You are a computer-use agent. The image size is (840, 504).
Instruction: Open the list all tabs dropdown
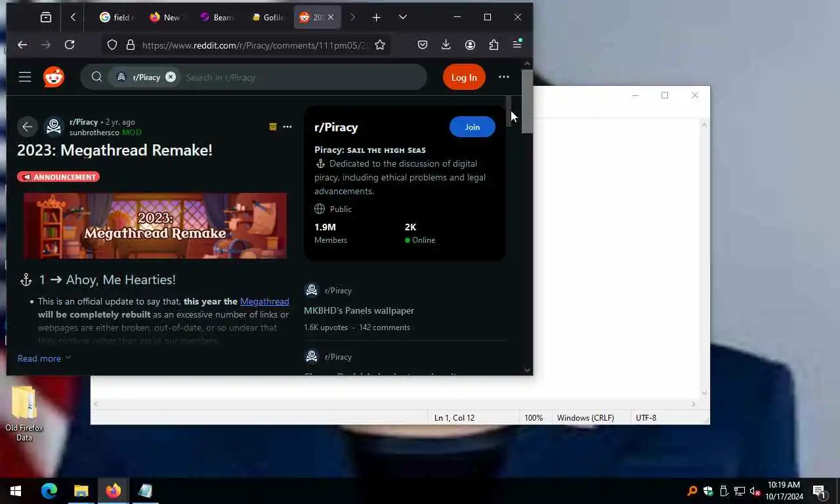point(403,18)
